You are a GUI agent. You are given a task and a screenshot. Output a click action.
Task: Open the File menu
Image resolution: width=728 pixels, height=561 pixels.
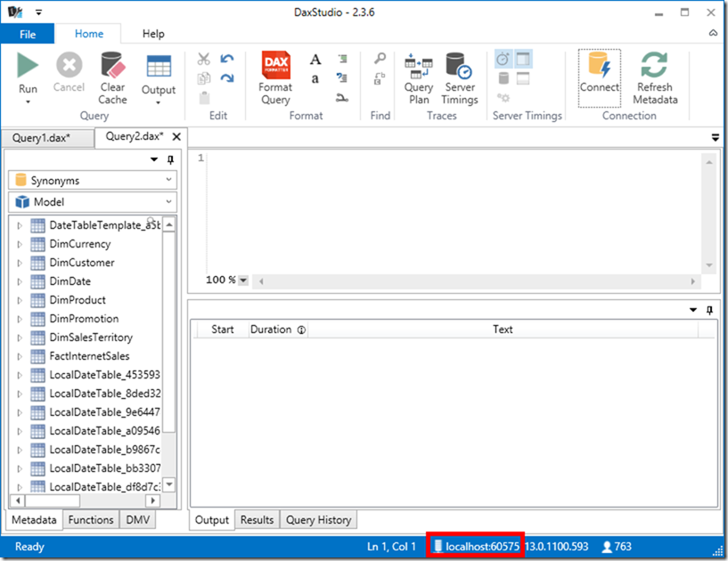(28, 33)
